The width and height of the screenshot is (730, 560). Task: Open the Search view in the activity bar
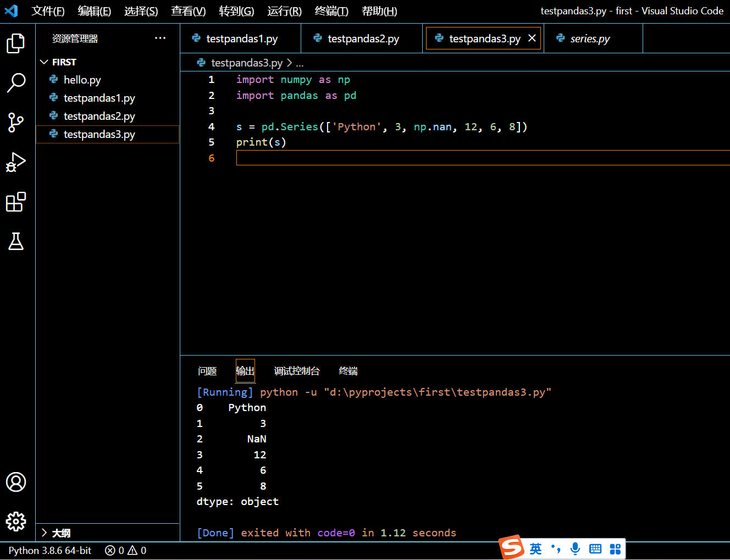coord(16,83)
